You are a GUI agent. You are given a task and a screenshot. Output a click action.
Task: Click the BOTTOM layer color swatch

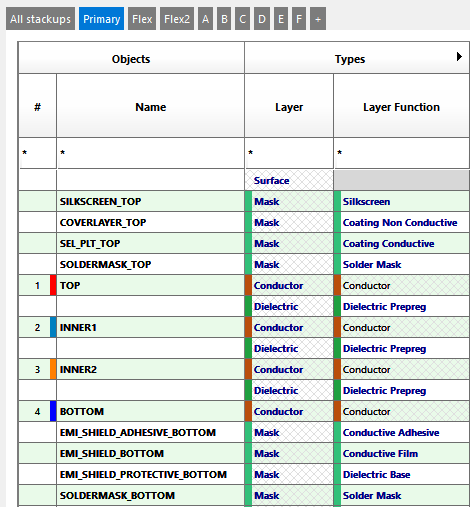pyautogui.click(x=53, y=411)
